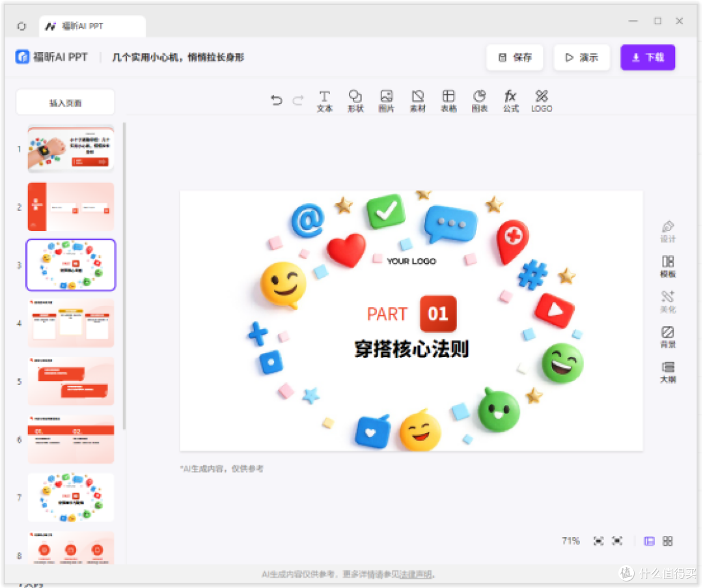Select the PART text on slide
This screenshot has height=588, width=703.
point(387,314)
